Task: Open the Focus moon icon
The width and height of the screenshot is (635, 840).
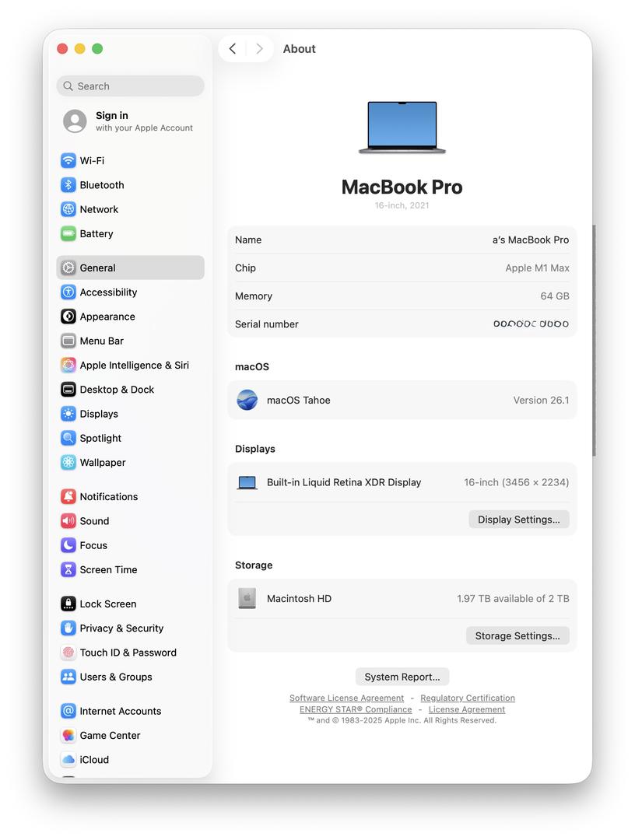Action: click(68, 546)
